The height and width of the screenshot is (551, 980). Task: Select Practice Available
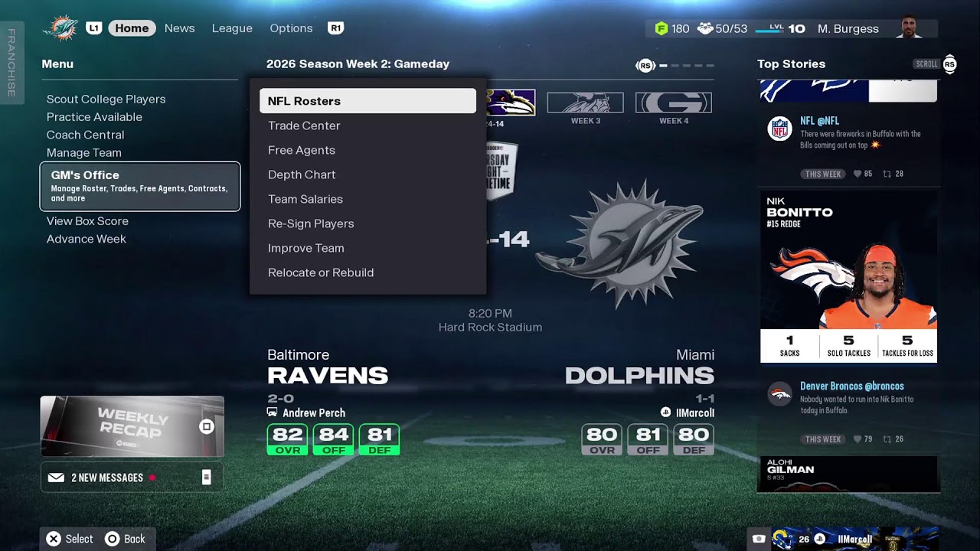94,117
